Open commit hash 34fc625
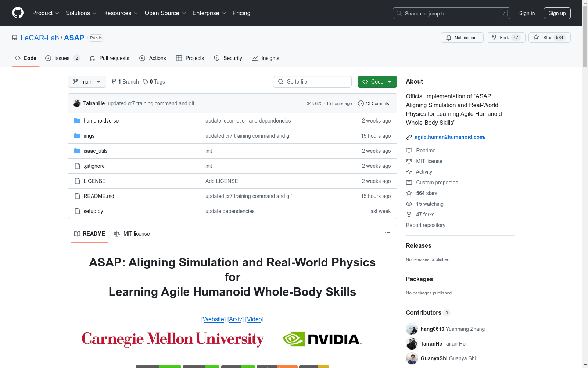Image resolution: width=588 pixels, height=368 pixels. [x=314, y=103]
